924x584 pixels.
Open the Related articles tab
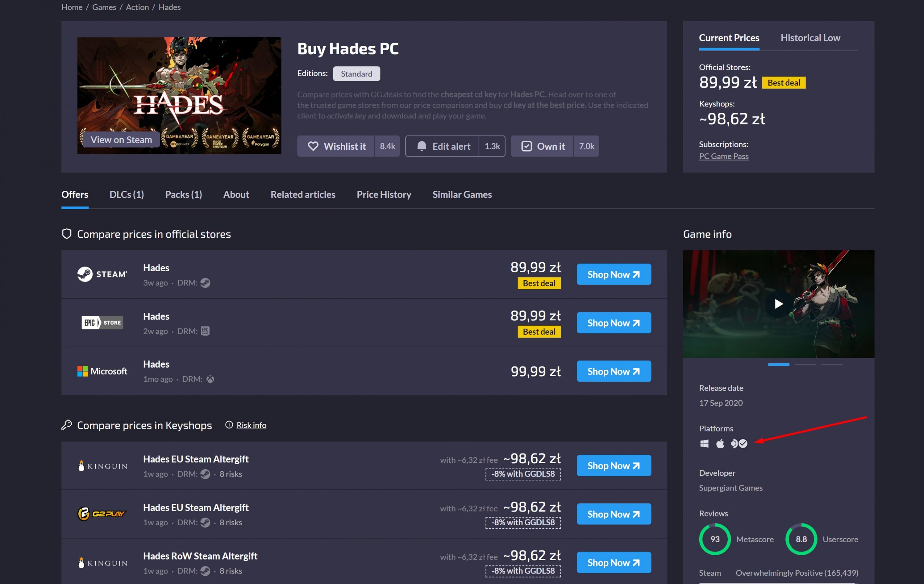click(x=303, y=194)
